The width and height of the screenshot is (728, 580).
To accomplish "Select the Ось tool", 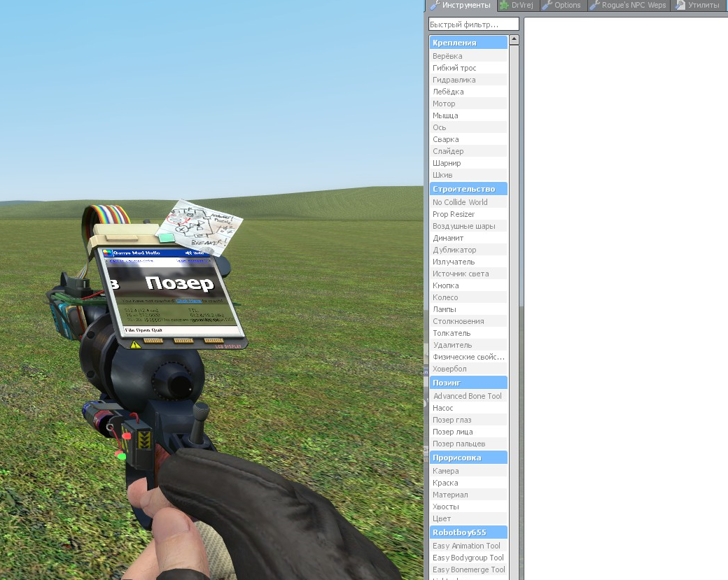I will point(468,127).
